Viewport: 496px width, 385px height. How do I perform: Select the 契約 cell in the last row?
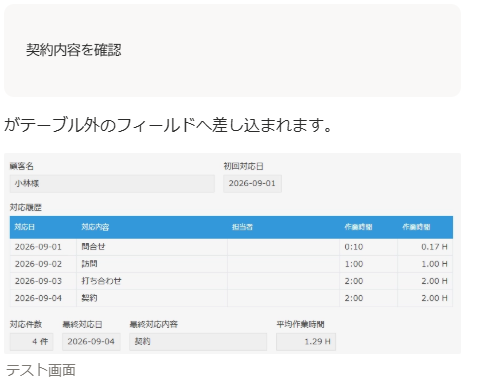(152, 298)
